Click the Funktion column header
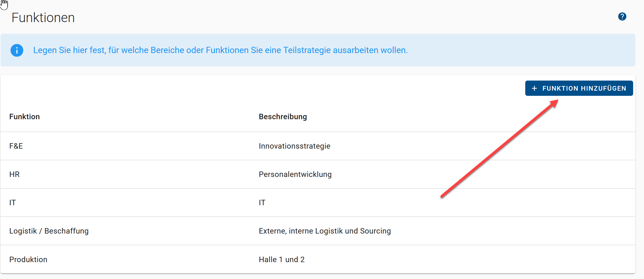The height and width of the screenshot is (279, 644). [24, 117]
